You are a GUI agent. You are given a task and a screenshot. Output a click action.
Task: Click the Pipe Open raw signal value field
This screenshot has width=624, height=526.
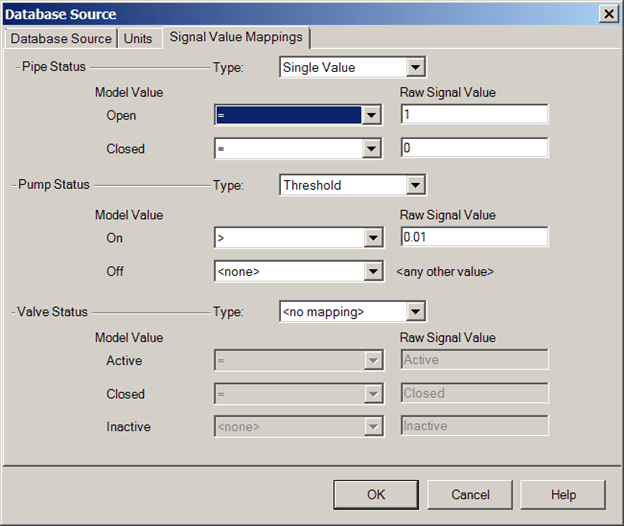pos(474,115)
